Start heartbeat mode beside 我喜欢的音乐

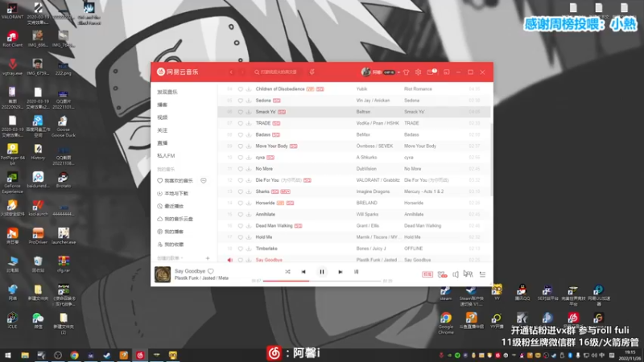click(204, 180)
